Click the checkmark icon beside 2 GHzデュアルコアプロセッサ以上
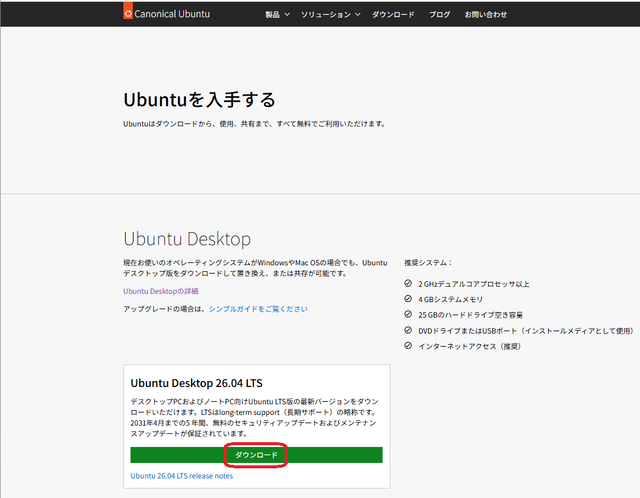Screen dimensions: 640x498 (408, 283)
